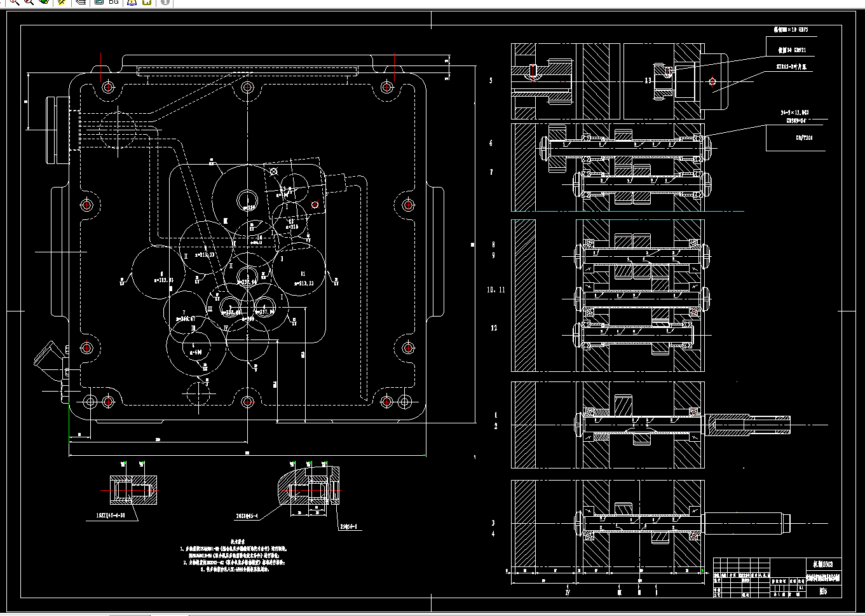Click the layers stack icon in the toolbar
This screenshot has width=865, height=616.
81,2
